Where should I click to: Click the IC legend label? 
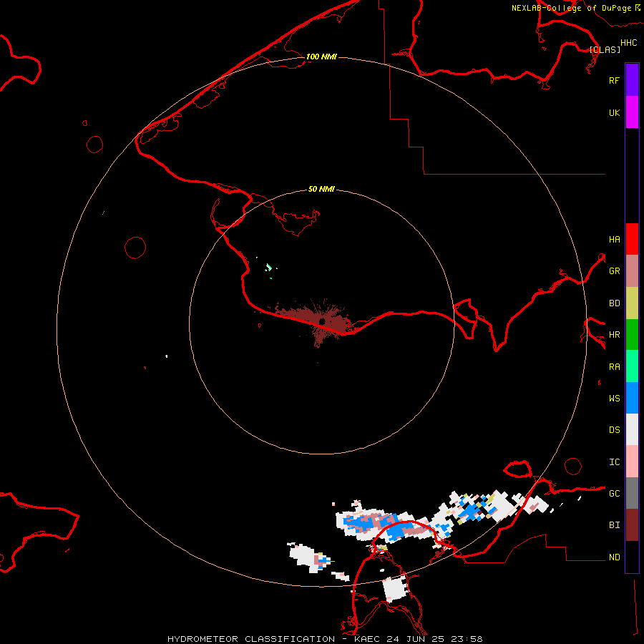click(x=614, y=462)
